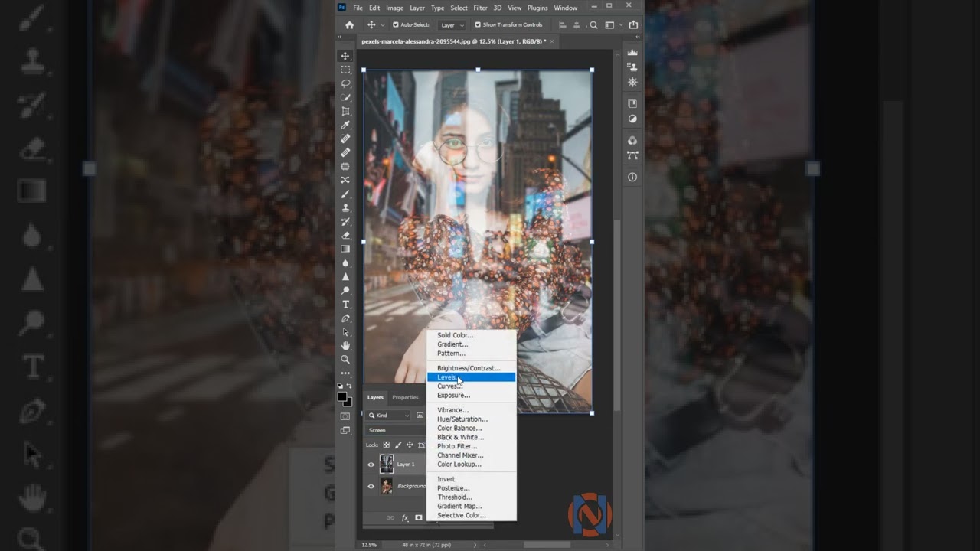Select the Eyedropper tool
The image size is (980, 551).
[x=345, y=125]
